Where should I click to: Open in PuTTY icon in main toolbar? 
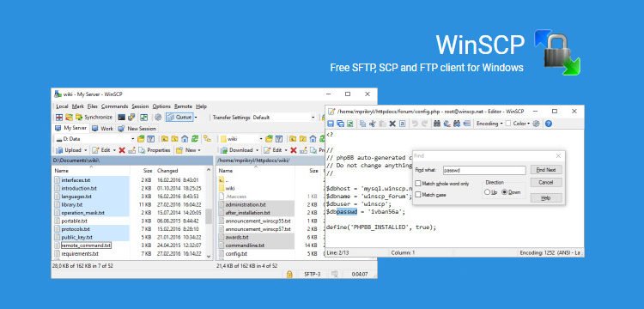(131, 118)
